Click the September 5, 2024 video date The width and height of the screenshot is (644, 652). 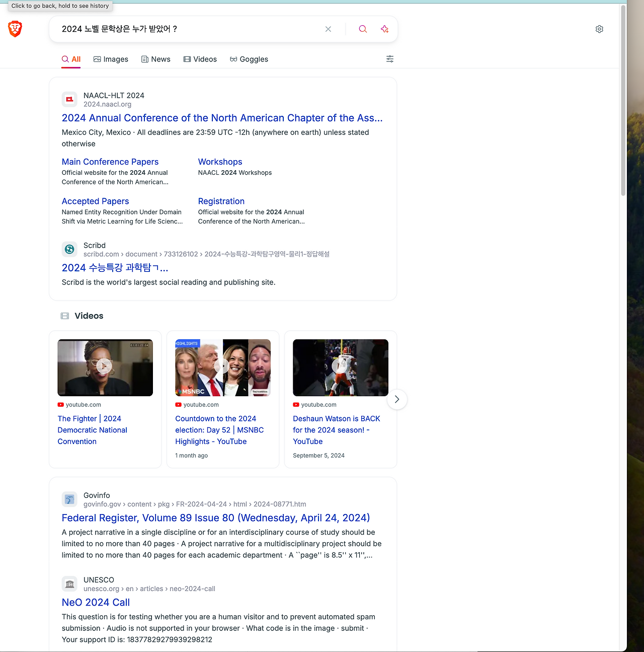(x=318, y=456)
